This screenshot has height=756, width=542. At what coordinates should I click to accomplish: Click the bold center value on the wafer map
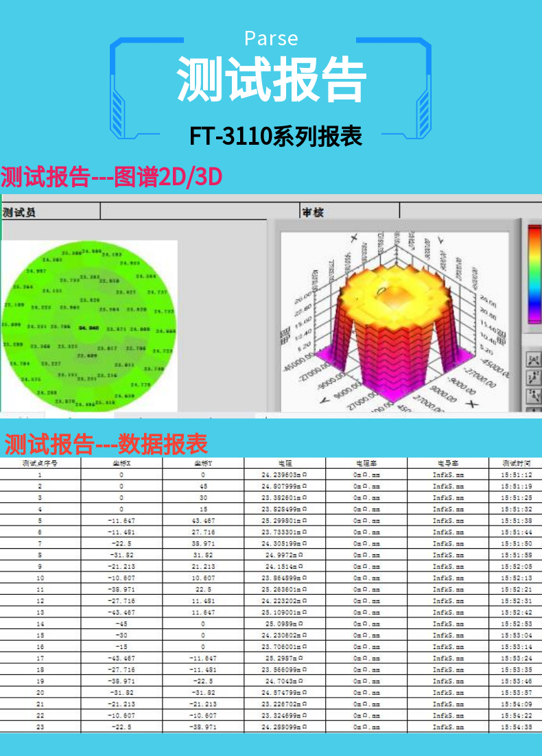point(89,329)
